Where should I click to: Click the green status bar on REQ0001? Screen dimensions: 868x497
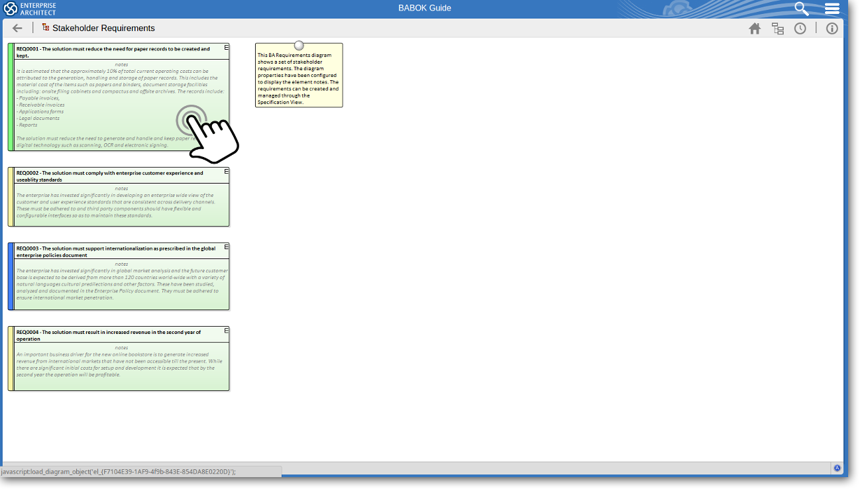11,97
